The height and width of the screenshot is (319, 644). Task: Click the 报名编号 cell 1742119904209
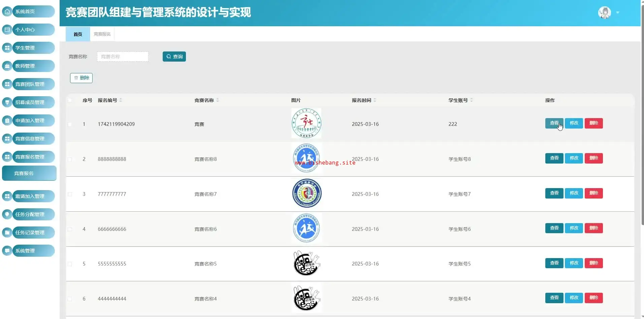tap(116, 124)
